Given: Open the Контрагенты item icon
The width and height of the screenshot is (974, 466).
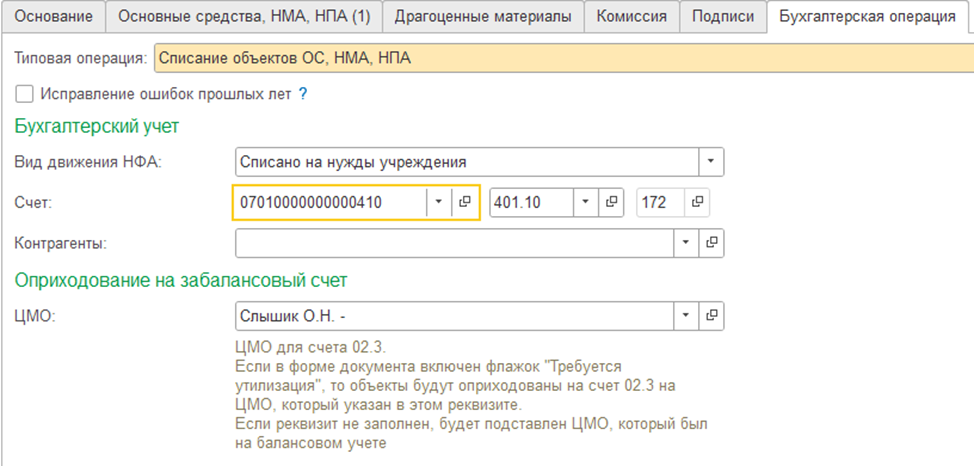Looking at the screenshot, I should pos(712,243).
